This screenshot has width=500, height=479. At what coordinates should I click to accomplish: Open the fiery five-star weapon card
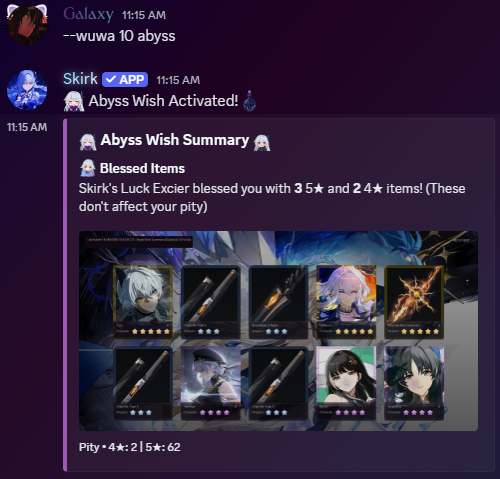coord(414,302)
